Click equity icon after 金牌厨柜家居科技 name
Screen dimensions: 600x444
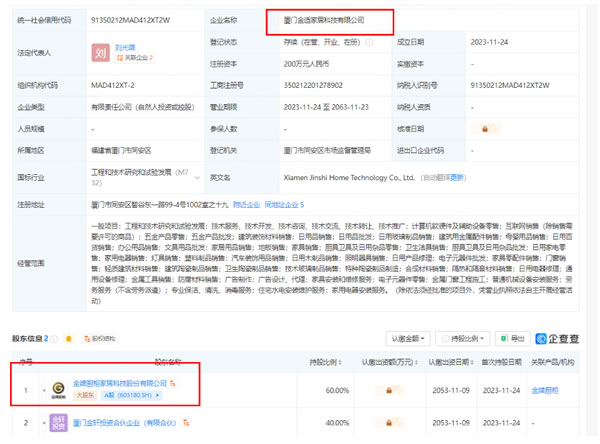[x=174, y=383]
